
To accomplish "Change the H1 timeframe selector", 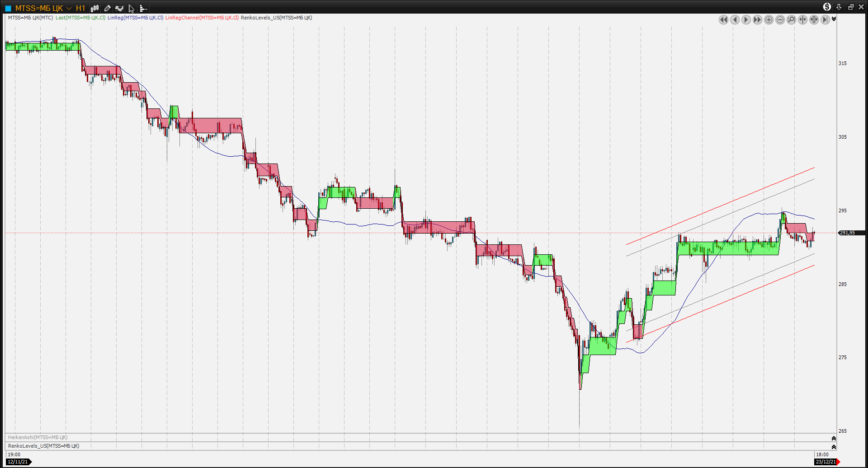I will pos(80,8).
